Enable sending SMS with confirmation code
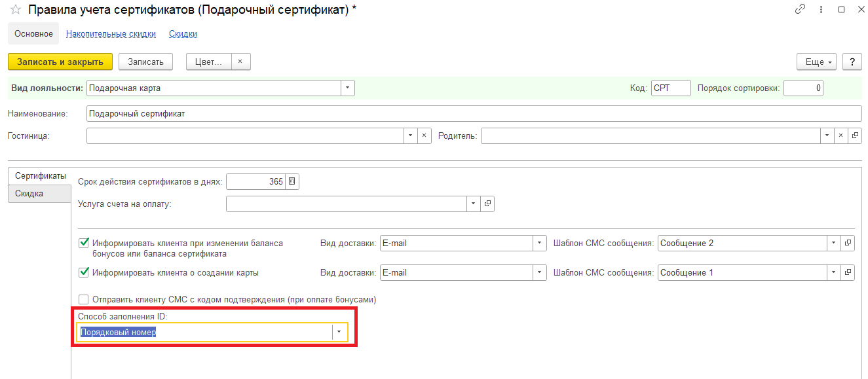The height and width of the screenshot is (379, 868). (83, 299)
